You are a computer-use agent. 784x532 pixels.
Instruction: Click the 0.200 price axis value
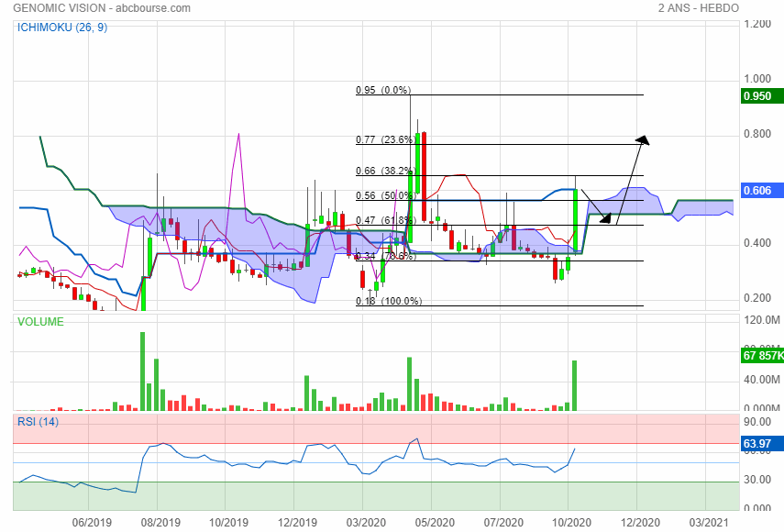[757, 298]
